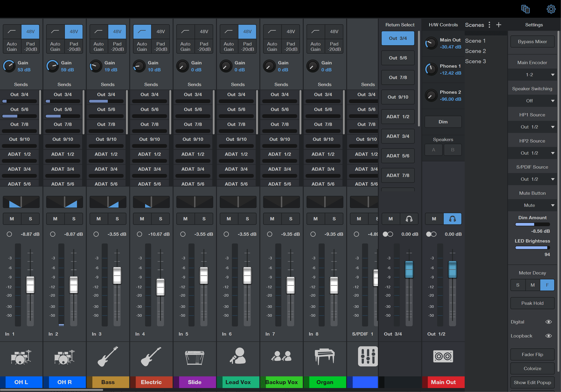This screenshot has width=561, height=392.
Task: Click the drum kit icon for OH L
Action: click(21, 357)
